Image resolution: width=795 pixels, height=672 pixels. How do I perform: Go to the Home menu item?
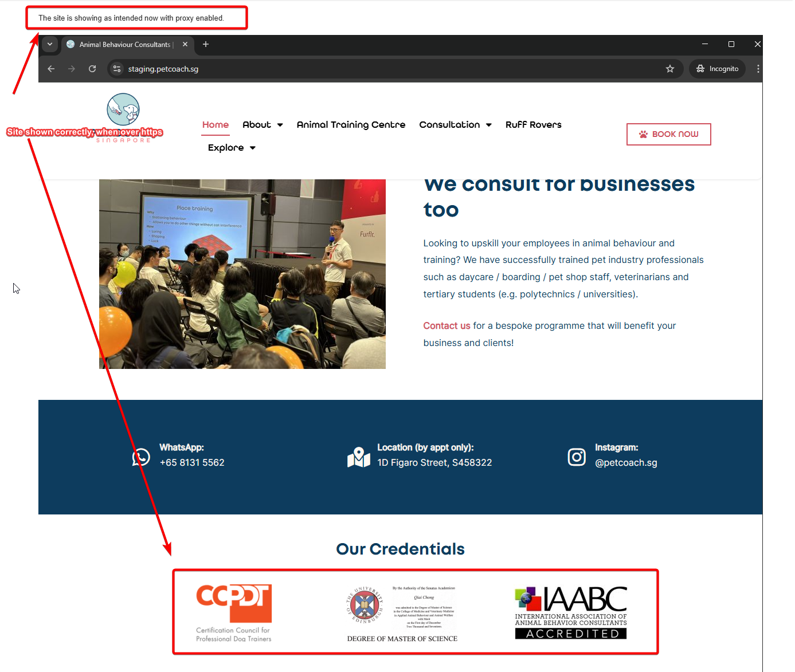(x=216, y=125)
